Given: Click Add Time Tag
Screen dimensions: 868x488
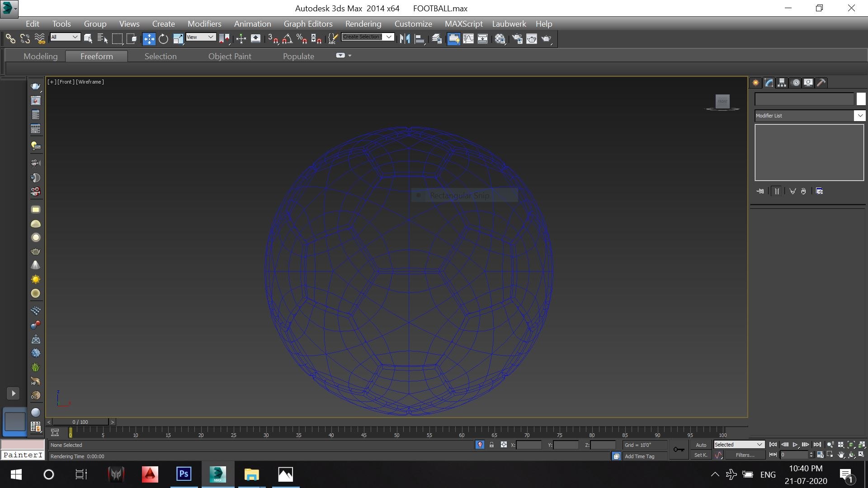Looking at the screenshot, I should pos(639,456).
